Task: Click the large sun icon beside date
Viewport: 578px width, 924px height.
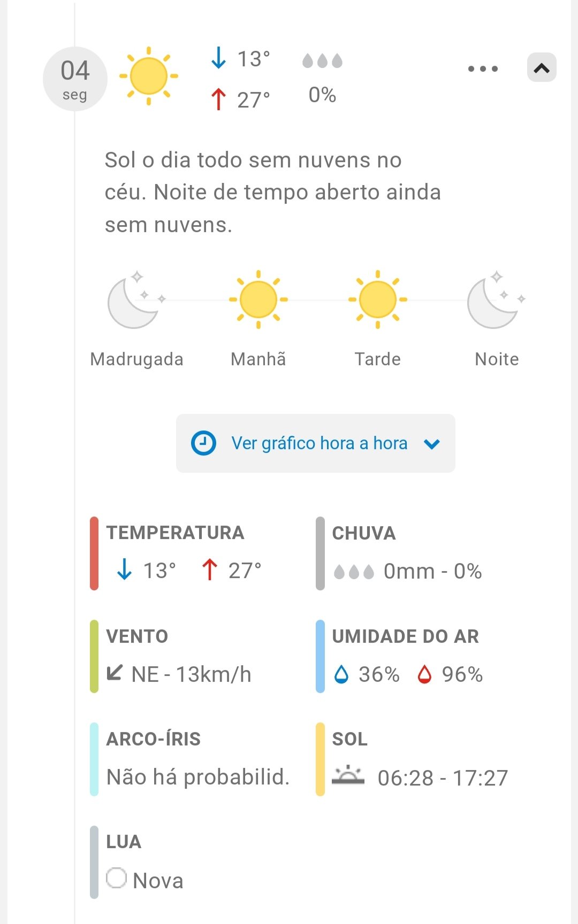Action: point(149,76)
